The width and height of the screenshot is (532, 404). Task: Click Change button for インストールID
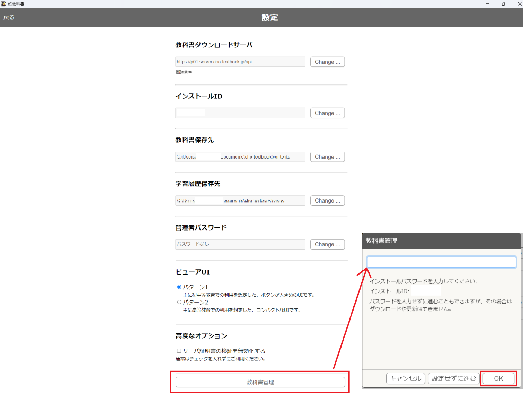tap(327, 113)
